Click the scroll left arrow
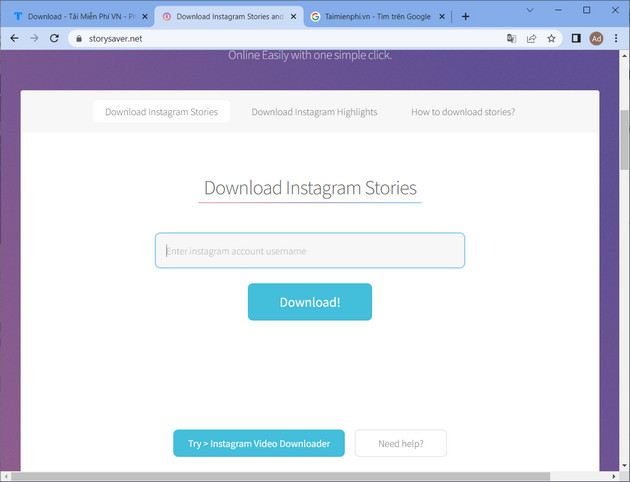 tap(5, 476)
